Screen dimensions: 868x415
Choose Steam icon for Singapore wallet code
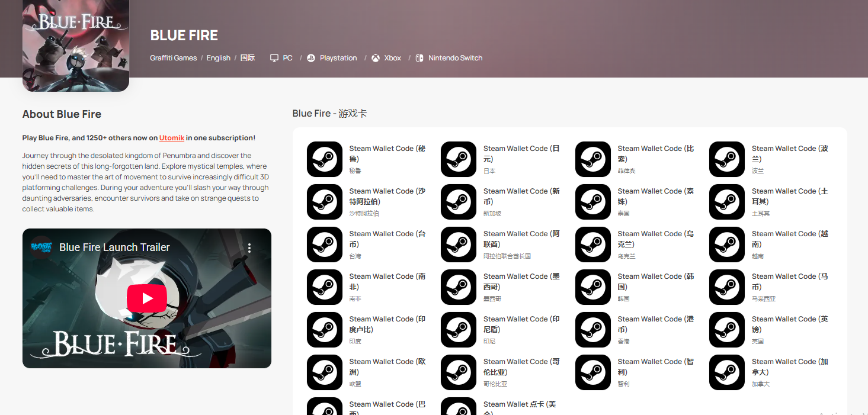459,202
